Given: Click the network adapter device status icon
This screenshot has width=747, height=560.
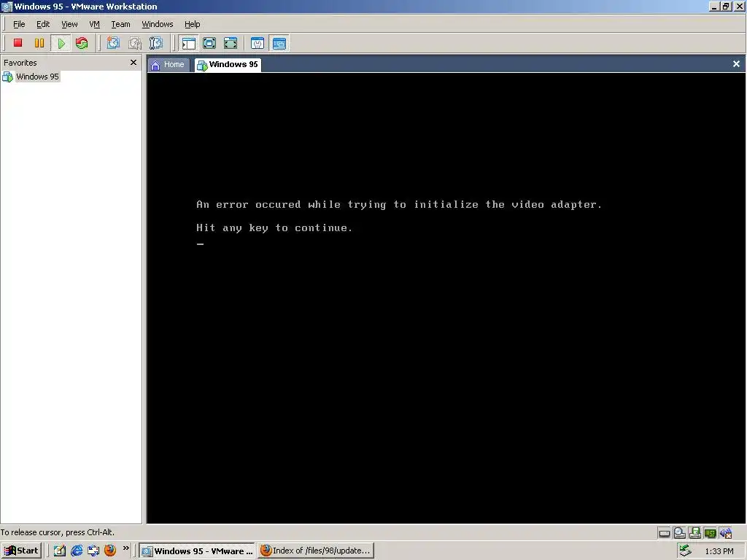Looking at the screenshot, I should tap(710, 533).
